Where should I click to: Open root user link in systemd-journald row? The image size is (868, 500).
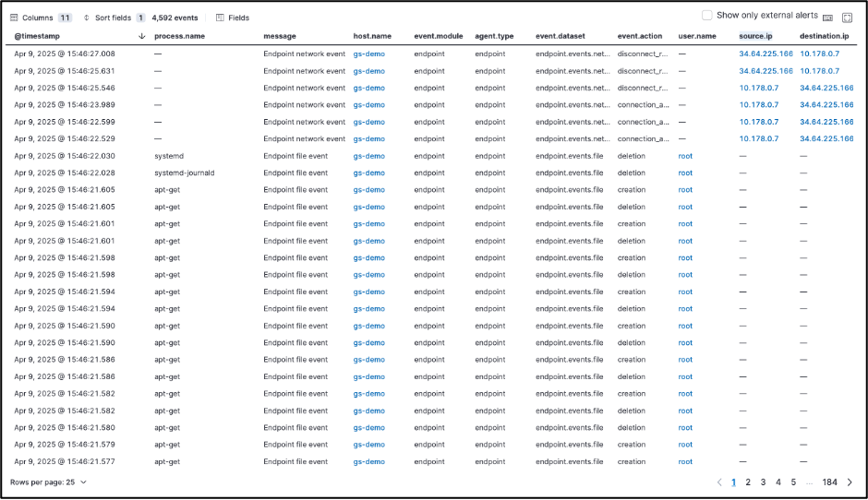685,173
